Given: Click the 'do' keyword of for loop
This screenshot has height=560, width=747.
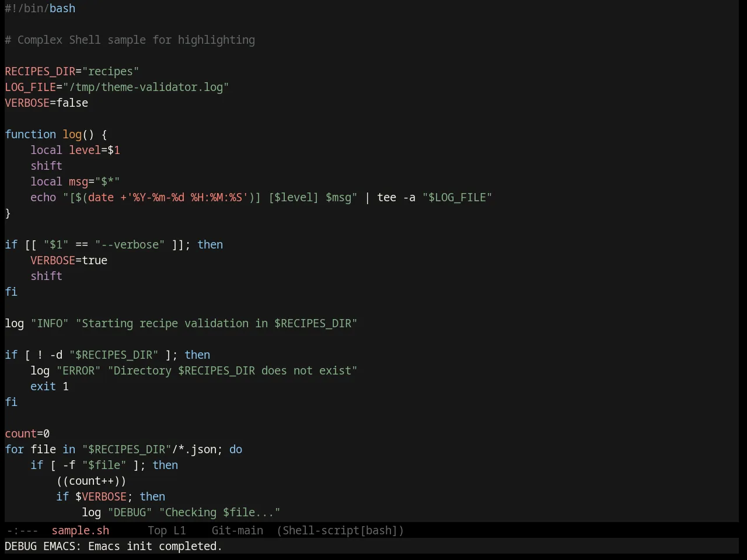Looking at the screenshot, I should (x=236, y=449).
